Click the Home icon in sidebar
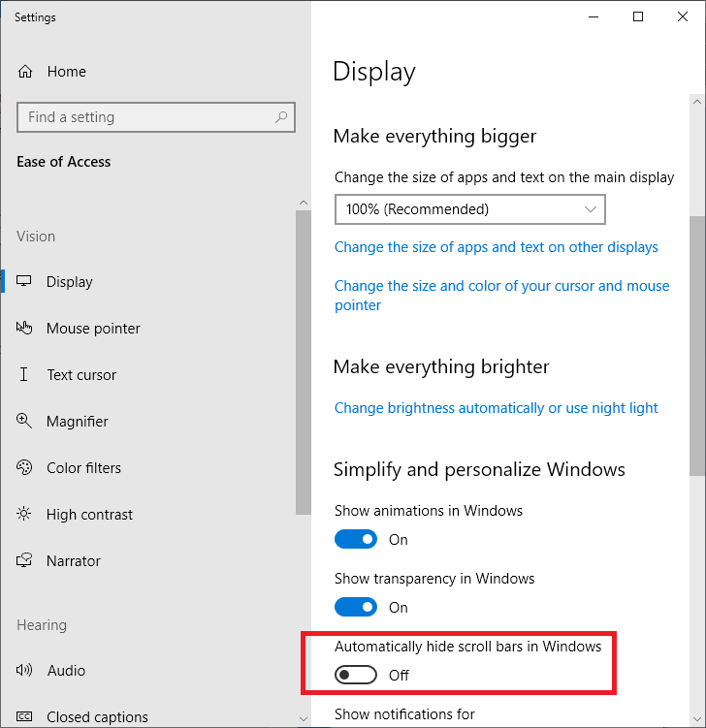This screenshot has height=728, width=706. point(25,72)
